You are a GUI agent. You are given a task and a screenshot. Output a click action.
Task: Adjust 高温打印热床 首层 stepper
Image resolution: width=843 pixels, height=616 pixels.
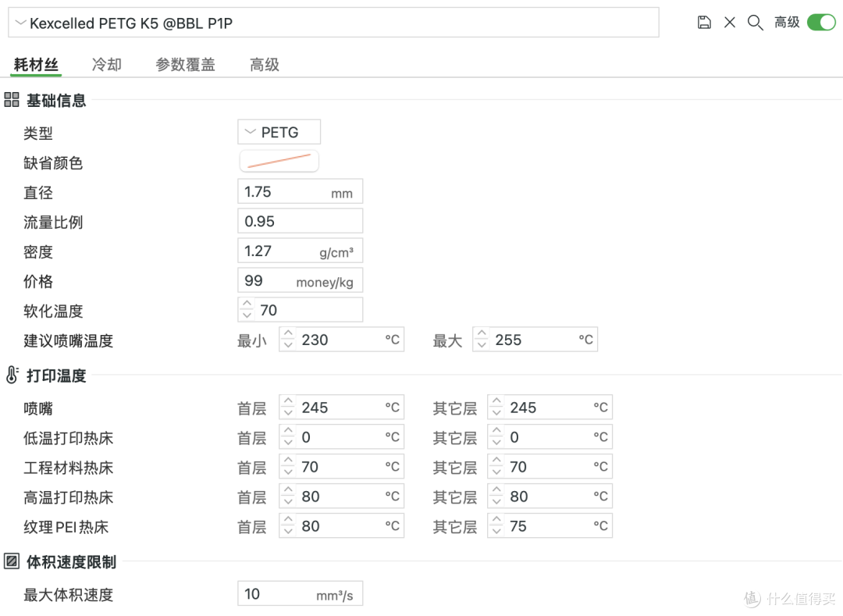tap(288, 496)
